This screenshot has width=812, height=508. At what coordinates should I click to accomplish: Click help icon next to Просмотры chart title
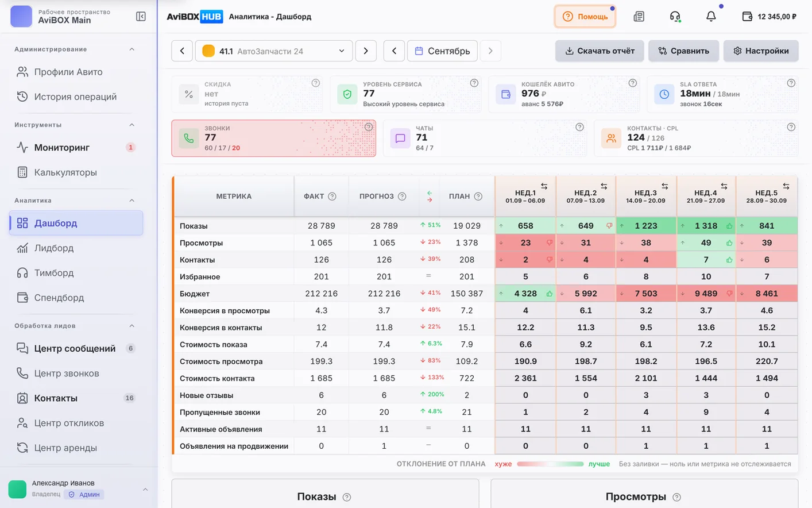[x=676, y=497]
